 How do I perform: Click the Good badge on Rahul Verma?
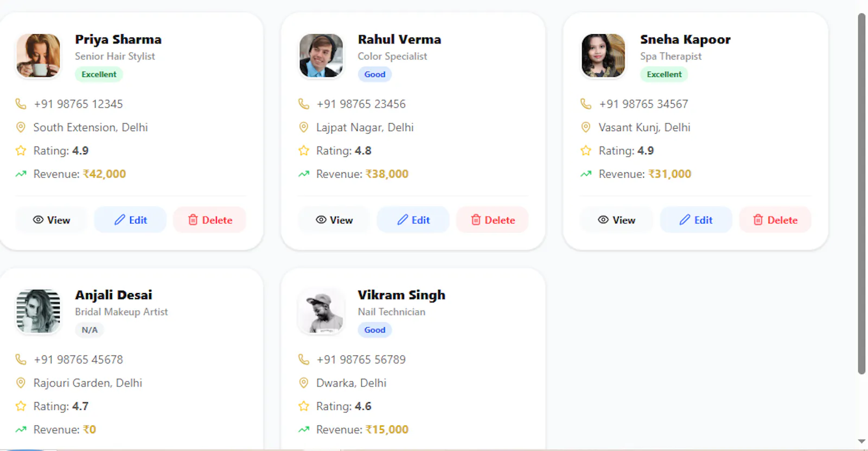pyautogui.click(x=375, y=74)
